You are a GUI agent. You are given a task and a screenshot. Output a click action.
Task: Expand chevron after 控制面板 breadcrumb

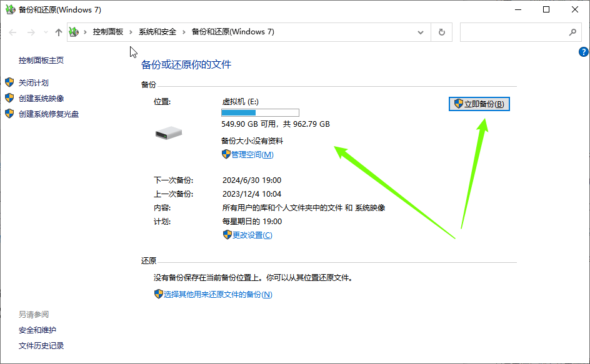coord(131,32)
